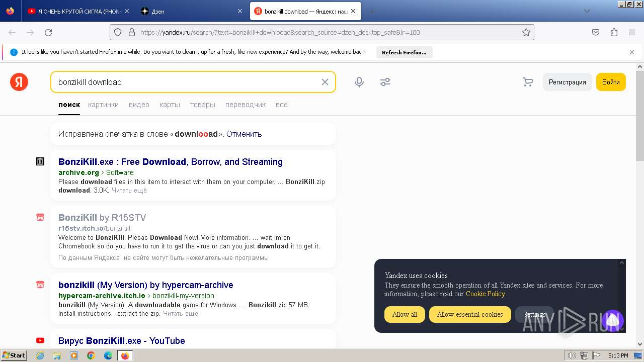Click Отменить typo correction link

click(244, 134)
